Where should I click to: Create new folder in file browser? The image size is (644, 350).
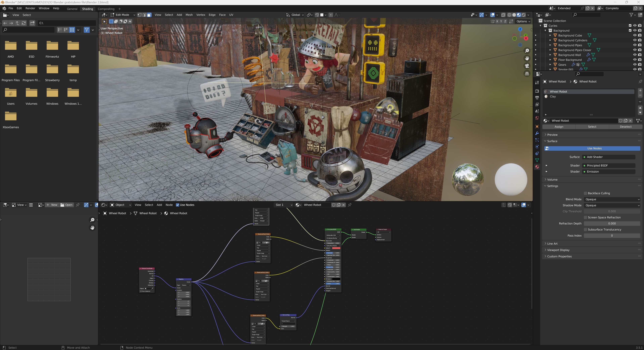click(32, 23)
